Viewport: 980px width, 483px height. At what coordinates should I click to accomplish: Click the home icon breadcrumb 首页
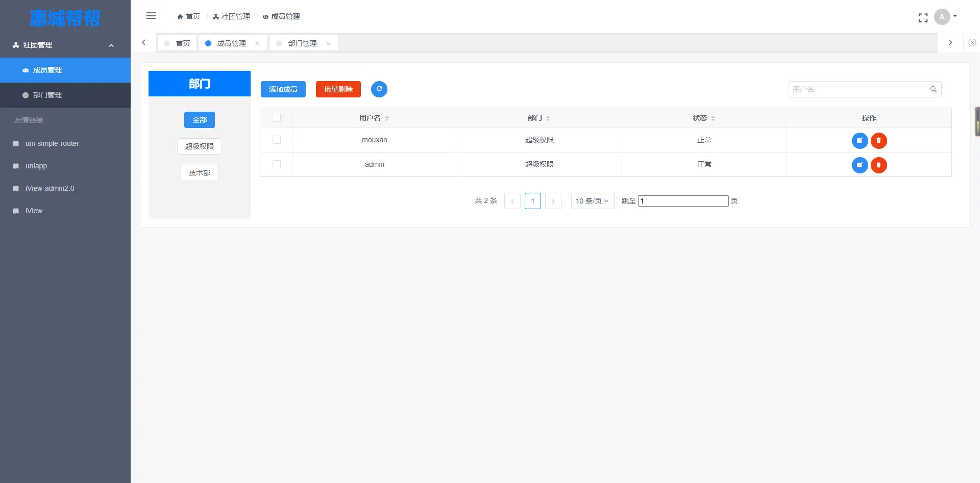coord(188,16)
